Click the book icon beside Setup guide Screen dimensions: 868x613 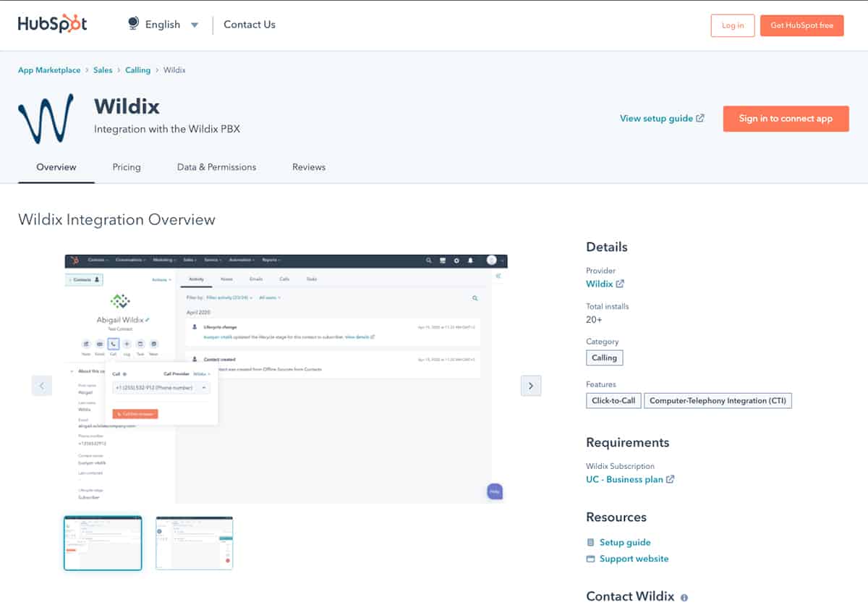click(x=592, y=542)
